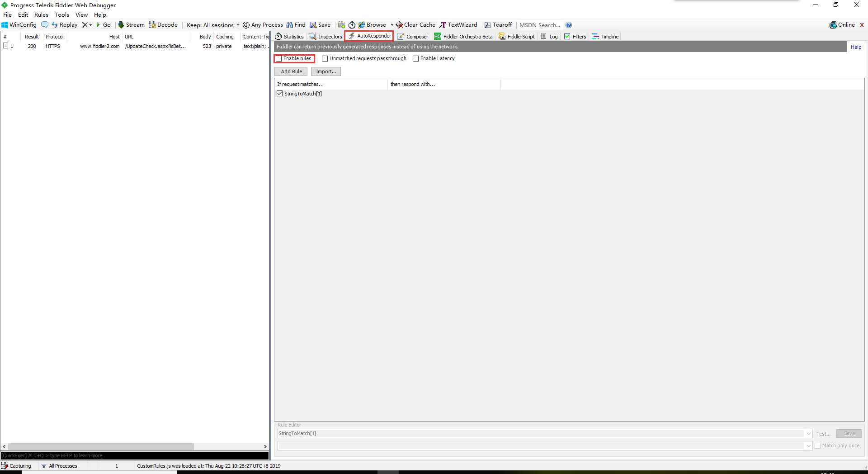Click the Remove sessions X icon
The width and height of the screenshot is (868, 474).
pyautogui.click(x=84, y=25)
